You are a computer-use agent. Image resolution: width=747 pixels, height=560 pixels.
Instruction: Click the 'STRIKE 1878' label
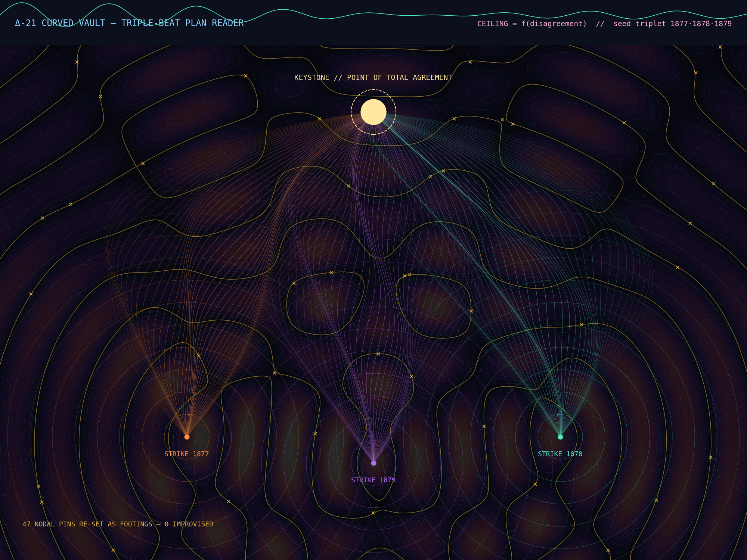[x=560, y=454]
